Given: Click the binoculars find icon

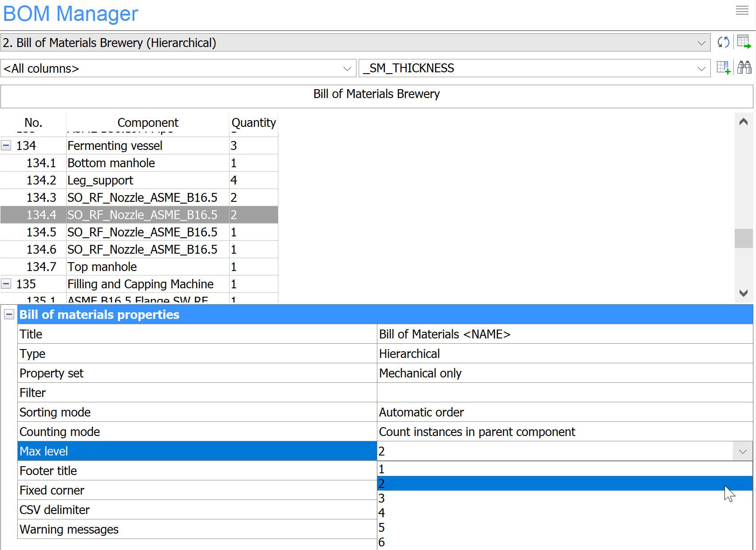Looking at the screenshot, I should point(744,68).
